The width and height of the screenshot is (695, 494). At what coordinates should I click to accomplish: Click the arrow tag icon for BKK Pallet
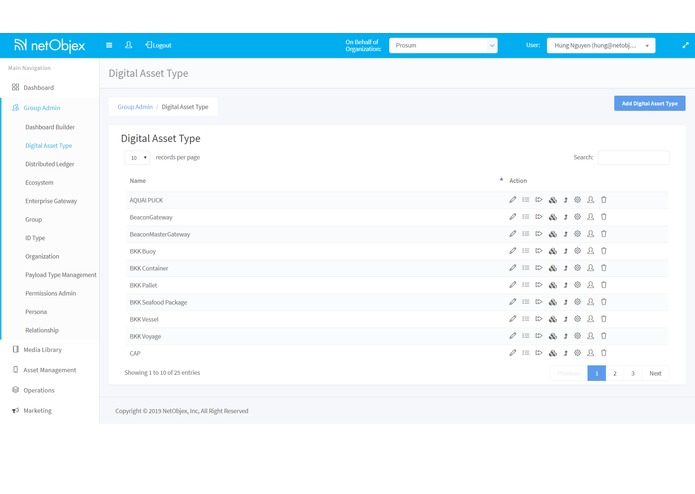[x=539, y=285]
